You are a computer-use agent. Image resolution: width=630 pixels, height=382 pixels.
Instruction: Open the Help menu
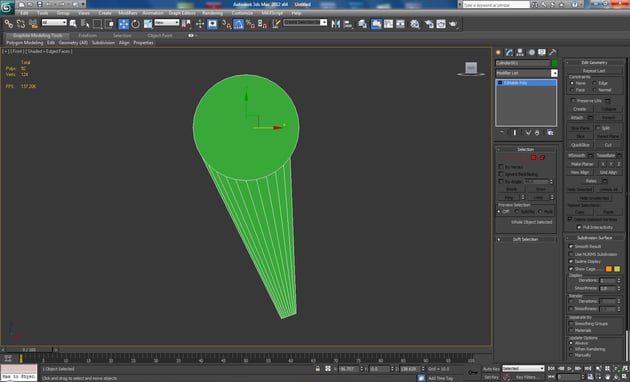pyautogui.click(x=296, y=13)
